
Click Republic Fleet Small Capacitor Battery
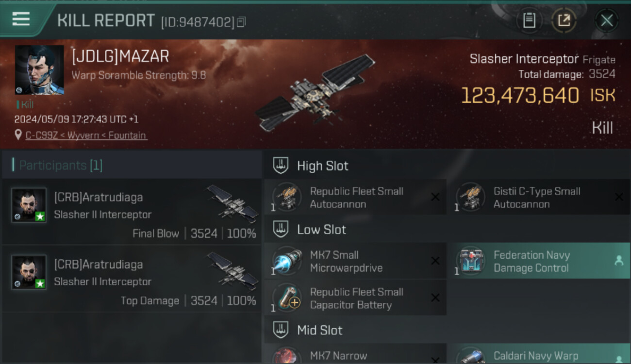(355, 298)
